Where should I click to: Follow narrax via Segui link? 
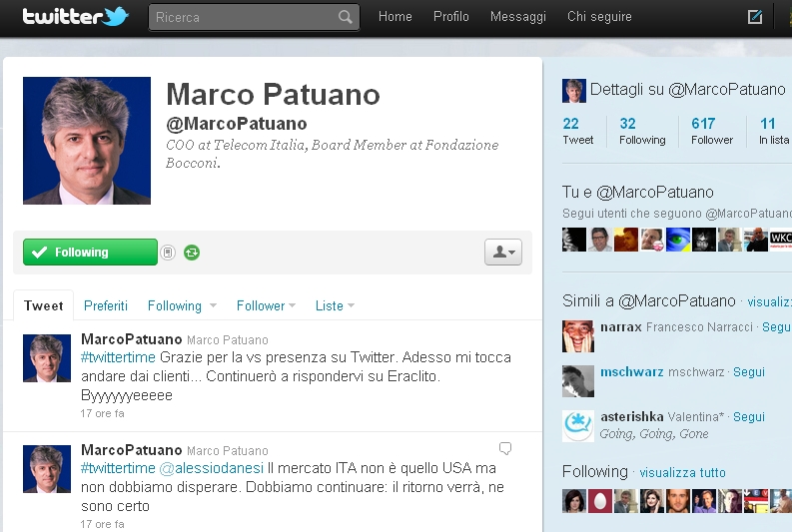[x=776, y=327]
